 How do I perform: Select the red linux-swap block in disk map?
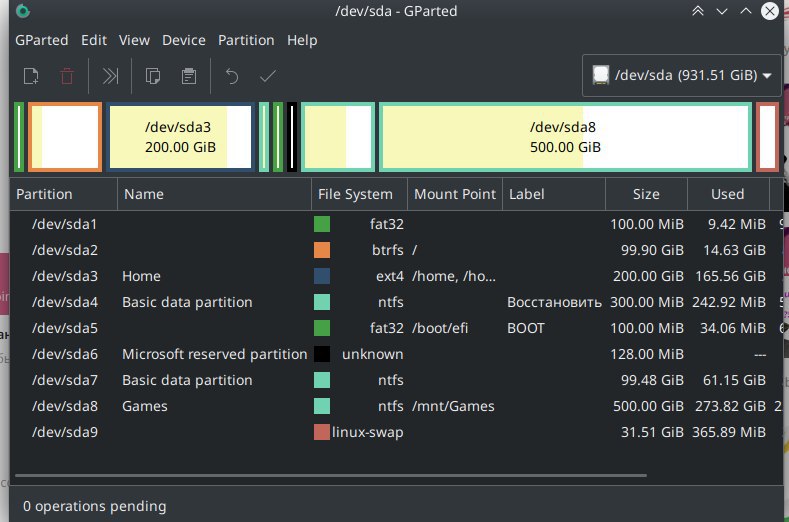pos(767,137)
